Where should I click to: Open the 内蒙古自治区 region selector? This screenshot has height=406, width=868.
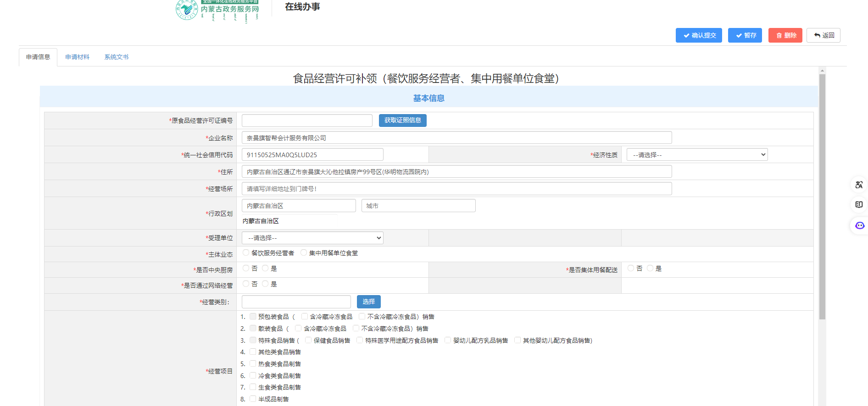[x=299, y=206]
